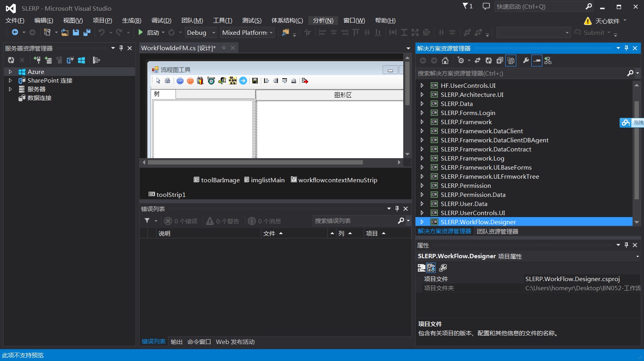Switch to the 团队资源管理器 tab
Image resolution: width=644 pixels, height=361 pixels.
(497, 231)
